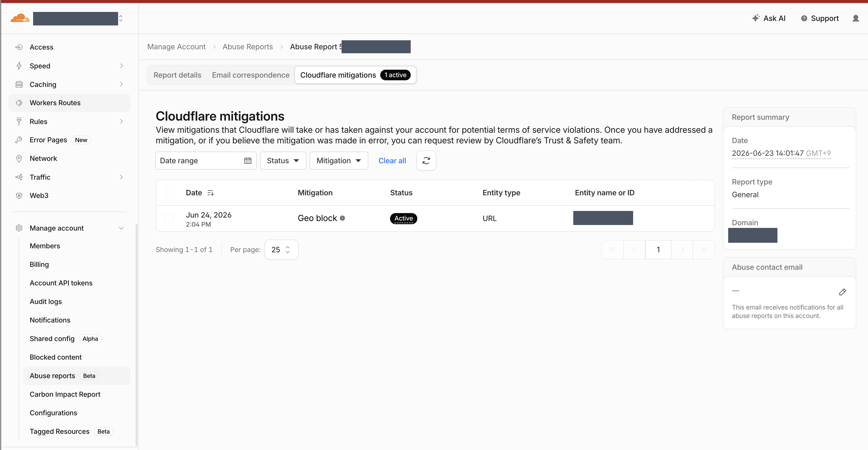868x450 pixels.
Task: Expand the Rules menu chevron
Action: 121,121
